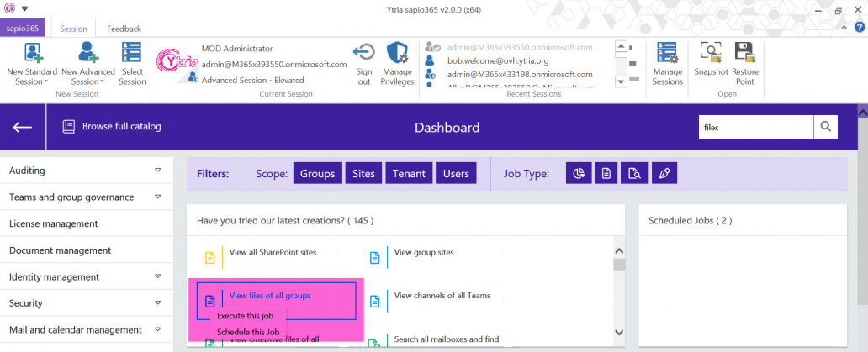Toggle the Groups scope filter
This screenshot has height=352, width=868.
318,174
